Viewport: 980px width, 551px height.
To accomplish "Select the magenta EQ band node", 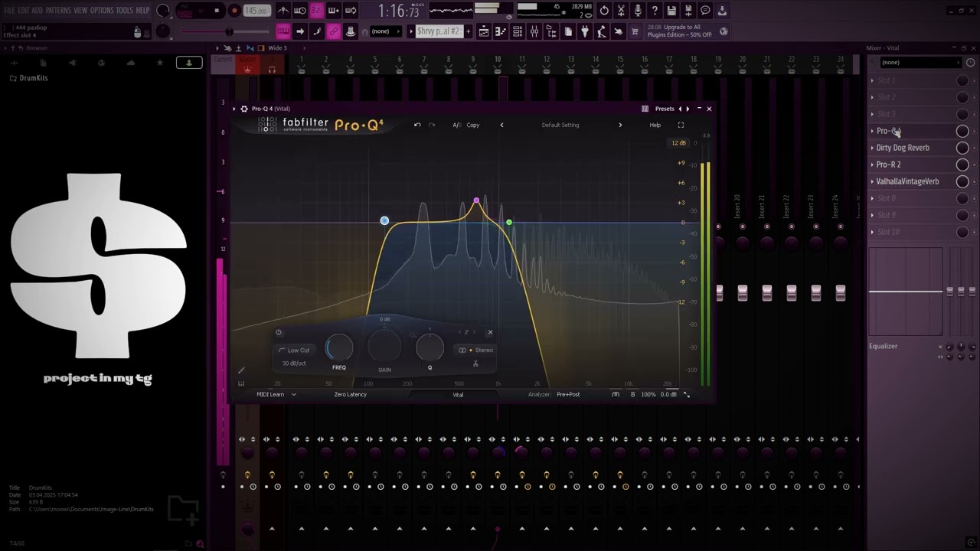I will pyautogui.click(x=476, y=201).
